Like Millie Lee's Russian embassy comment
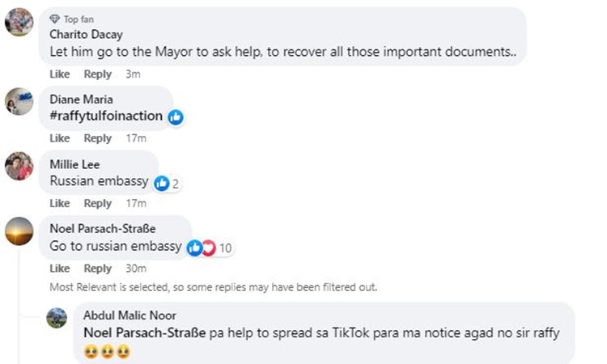The height and width of the screenshot is (364, 607). pos(60,203)
